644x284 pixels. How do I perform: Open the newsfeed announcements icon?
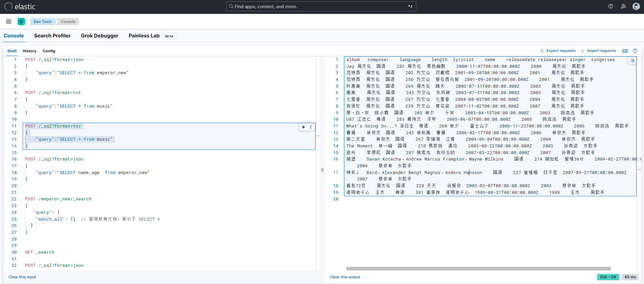tap(623, 6)
